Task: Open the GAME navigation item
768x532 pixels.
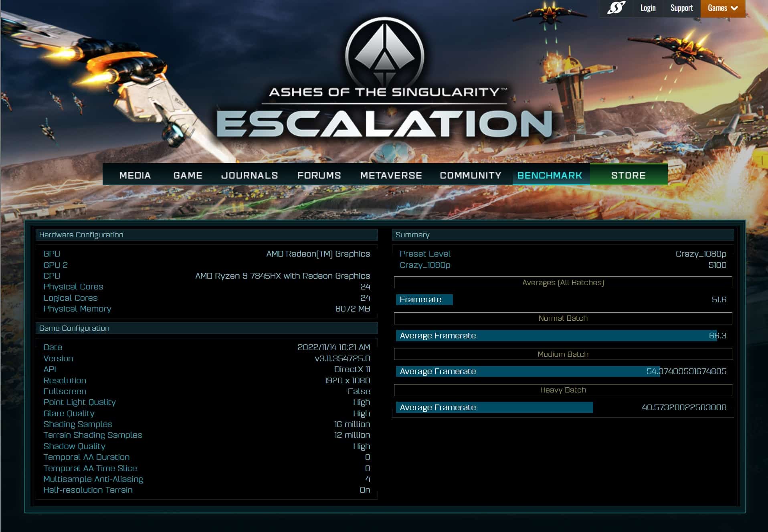Action: (188, 175)
